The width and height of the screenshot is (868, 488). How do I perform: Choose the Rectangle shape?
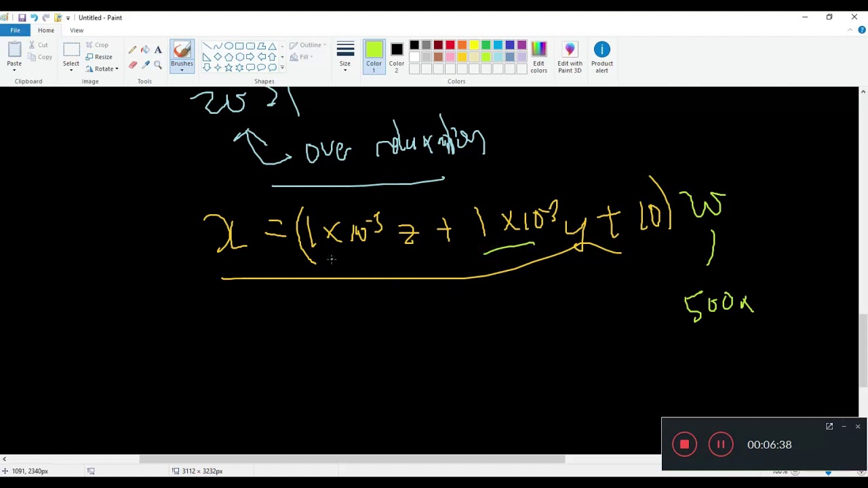[239, 46]
